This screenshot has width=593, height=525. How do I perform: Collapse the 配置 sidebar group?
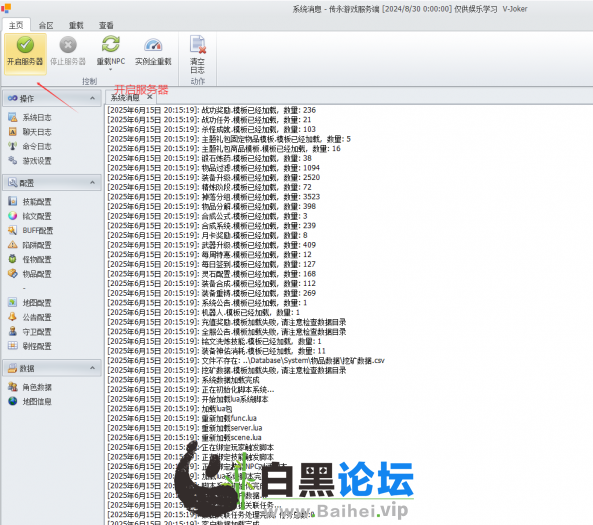[92, 183]
